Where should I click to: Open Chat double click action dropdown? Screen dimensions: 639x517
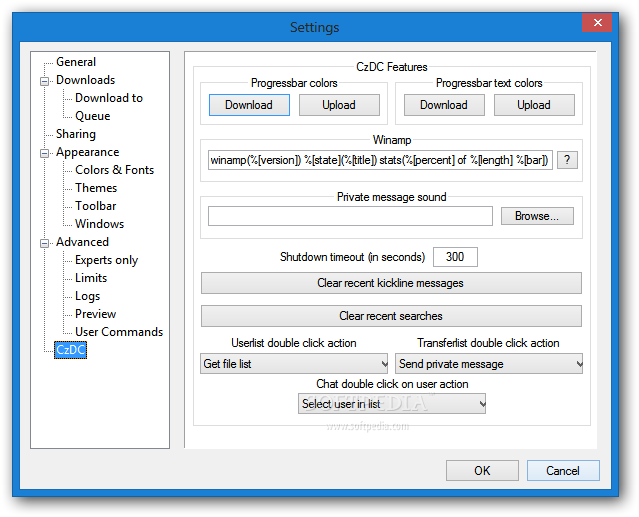[x=392, y=404]
